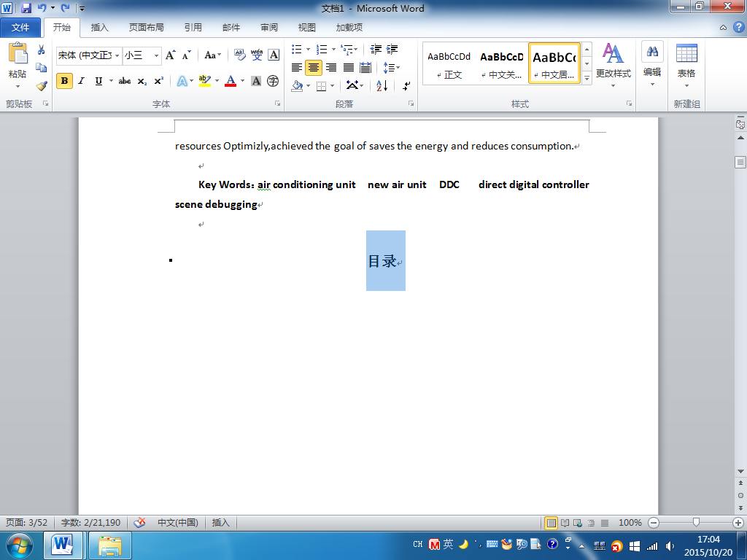Activate the Format Painter brush

click(x=42, y=86)
